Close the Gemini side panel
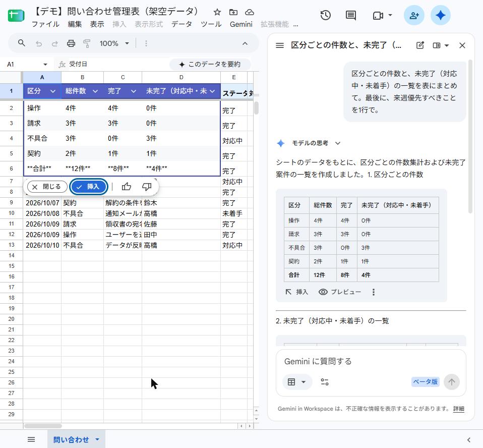 pos(462,45)
